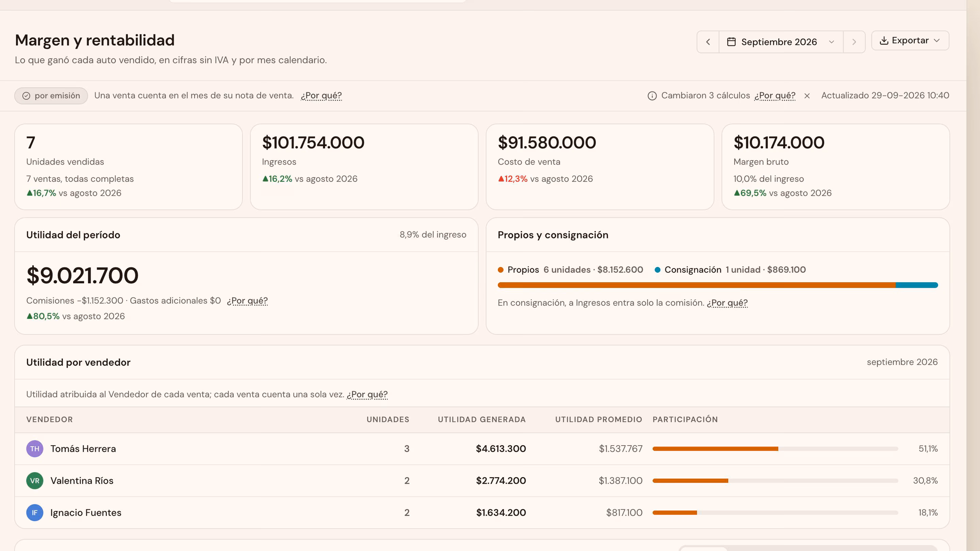Go to previous month arrow
This screenshot has height=551, width=980.
coord(708,42)
